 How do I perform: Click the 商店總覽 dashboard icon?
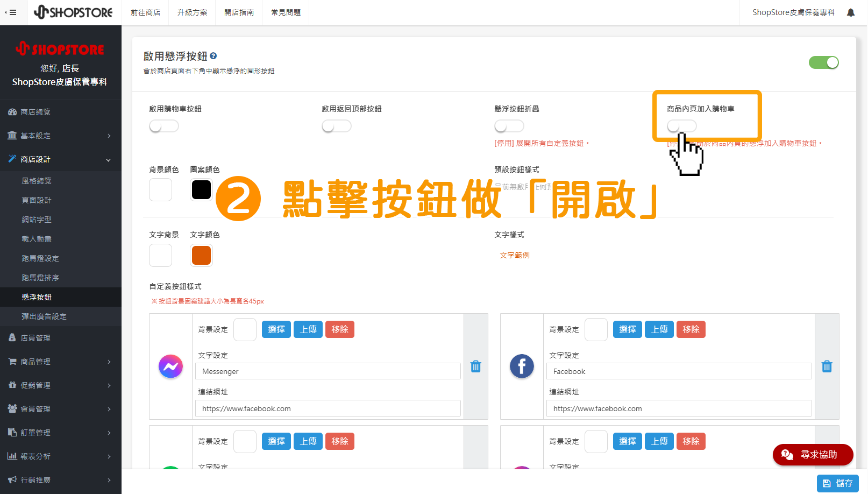click(x=12, y=112)
